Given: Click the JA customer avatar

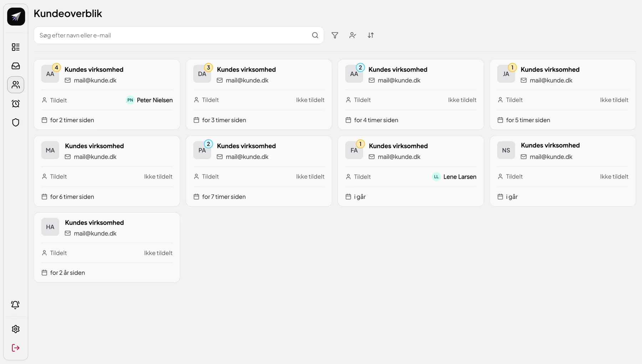Looking at the screenshot, I should (506, 74).
